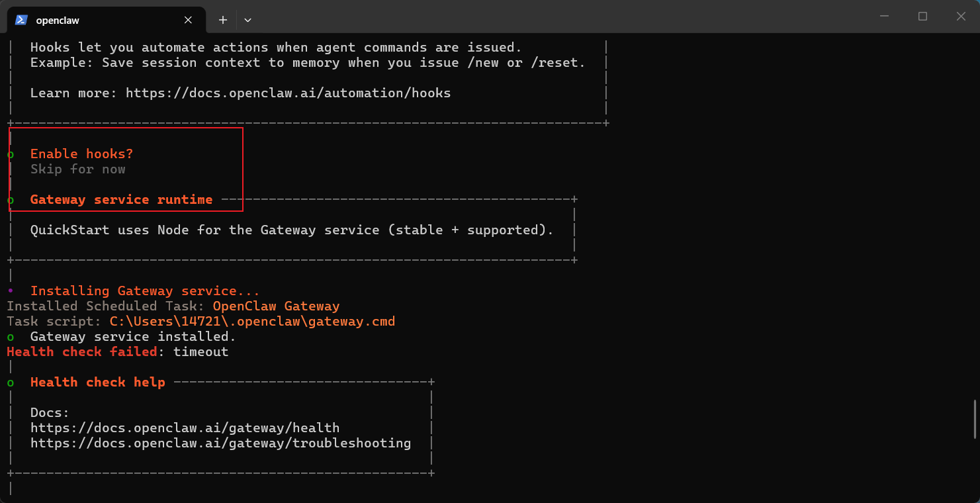The image size is (980, 503).
Task: Click the 'Example: Save session context' line
Action: [308, 62]
